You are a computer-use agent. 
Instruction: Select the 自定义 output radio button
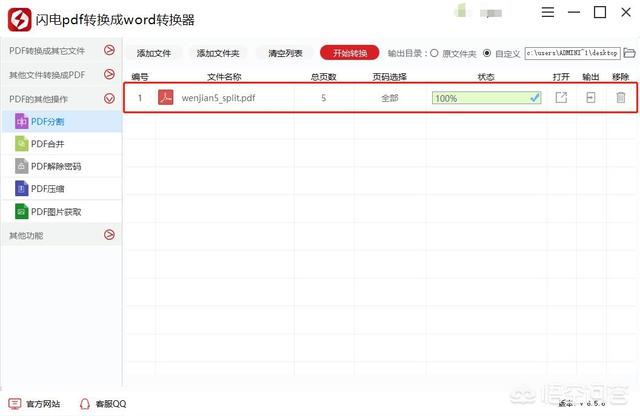pos(487,53)
